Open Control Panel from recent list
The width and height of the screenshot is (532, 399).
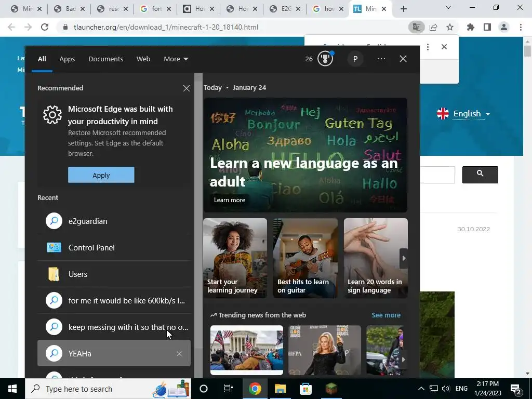pyautogui.click(x=114, y=248)
